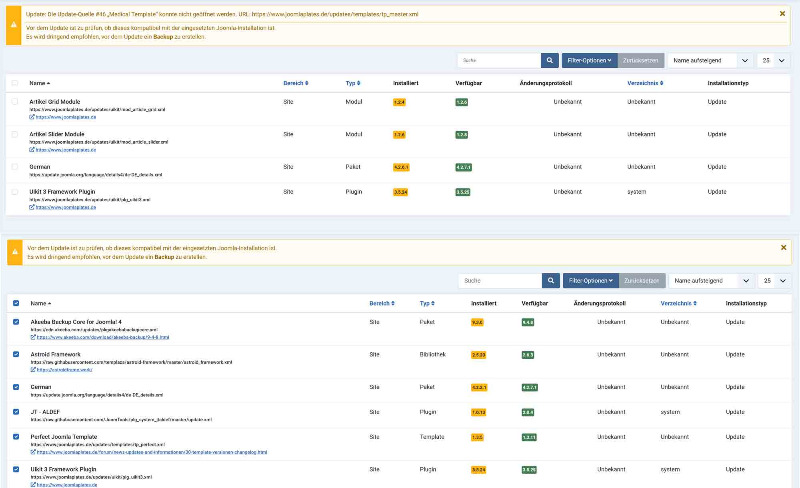
Task: Open the lower list-limit dropdown showing 25
Action: coord(774,281)
